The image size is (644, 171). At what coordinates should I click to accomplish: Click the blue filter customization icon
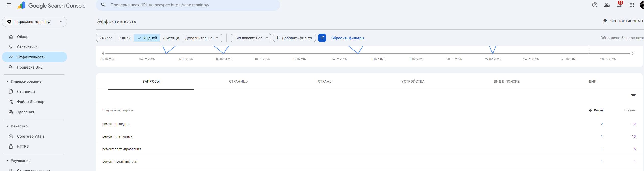point(322,38)
